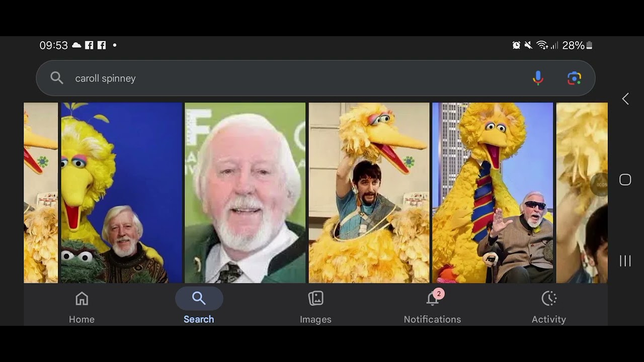Tap the cellular signal strength bars icon
The height and width of the screenshot is (362, 644).
(x=554, y=45)
